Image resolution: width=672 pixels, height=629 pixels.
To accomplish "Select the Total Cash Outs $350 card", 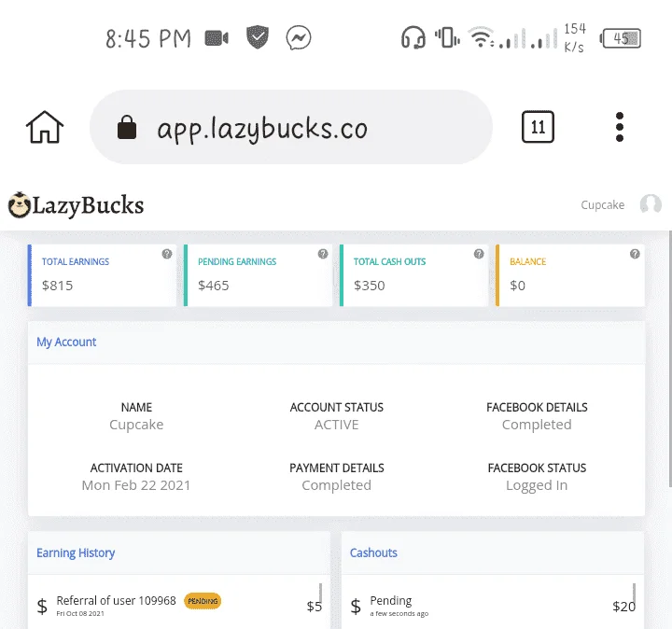I will (x=414, y=275).
